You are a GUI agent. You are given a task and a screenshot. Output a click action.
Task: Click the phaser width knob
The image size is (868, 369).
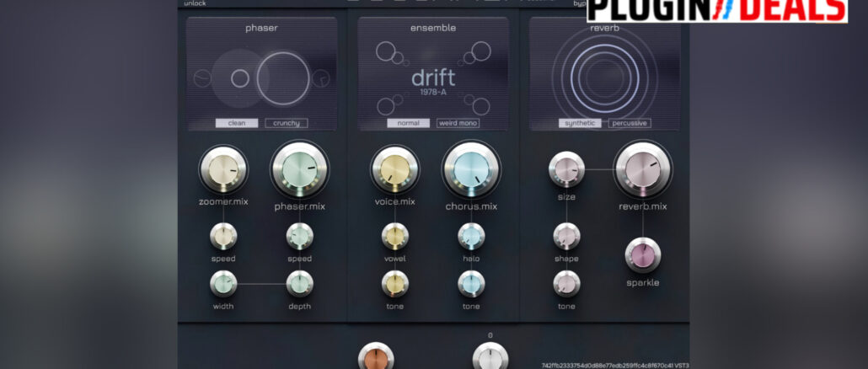click(x=223, y=284)
